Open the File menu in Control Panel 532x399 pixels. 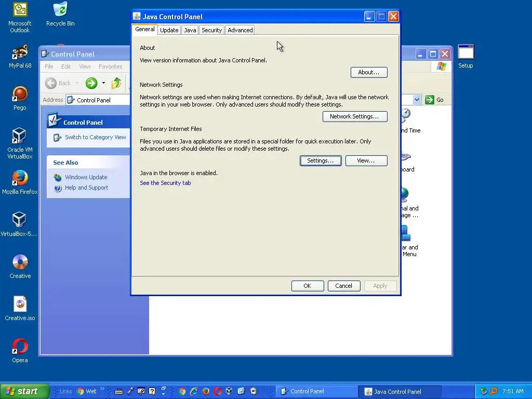click(49, 66)
